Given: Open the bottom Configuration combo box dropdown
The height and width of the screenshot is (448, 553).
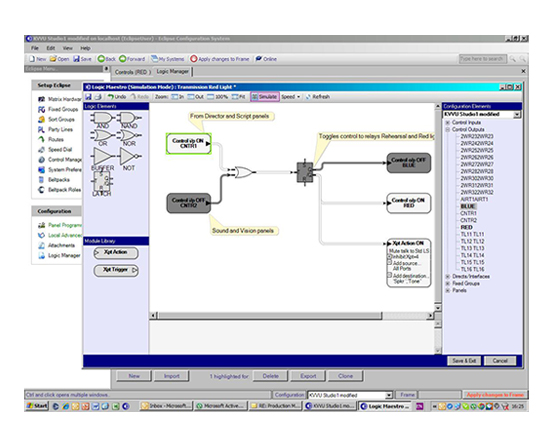Looking at the screenshot, I should tap(389, 395).
